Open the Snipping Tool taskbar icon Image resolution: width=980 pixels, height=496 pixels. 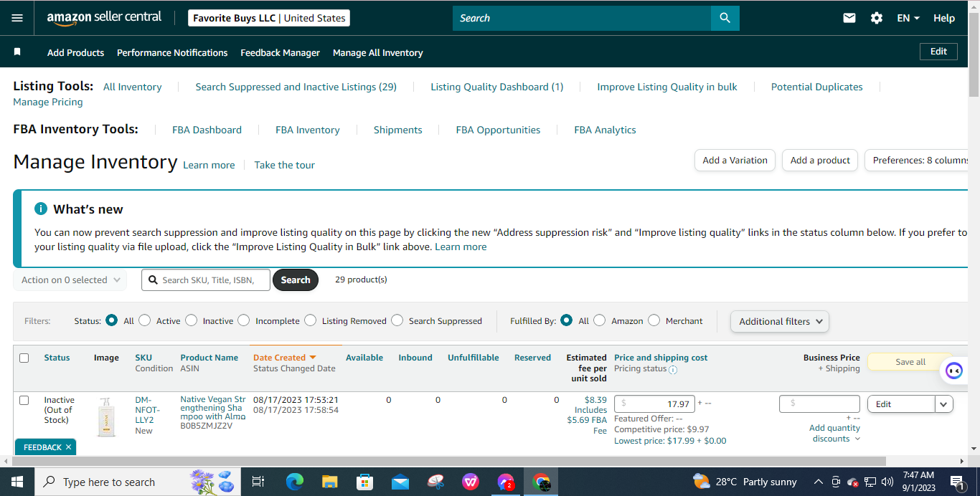point(435,482)
